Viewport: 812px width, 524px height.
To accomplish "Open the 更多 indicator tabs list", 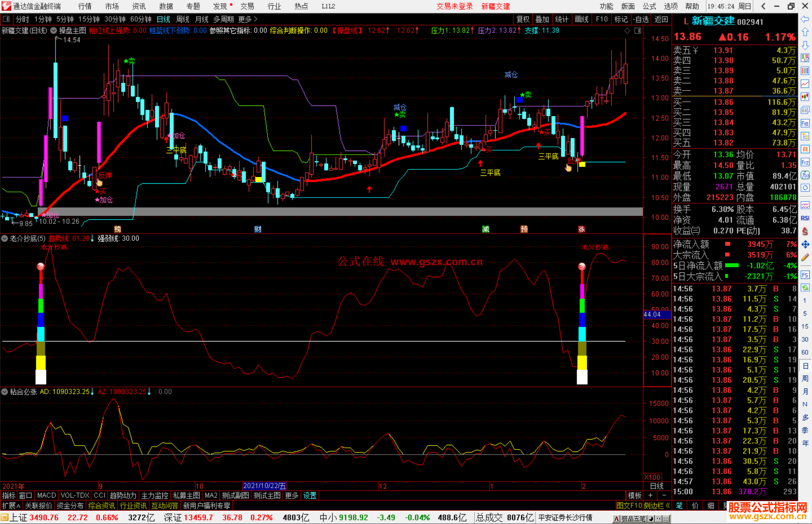I will pyautogui.click(x=292, y=495).
